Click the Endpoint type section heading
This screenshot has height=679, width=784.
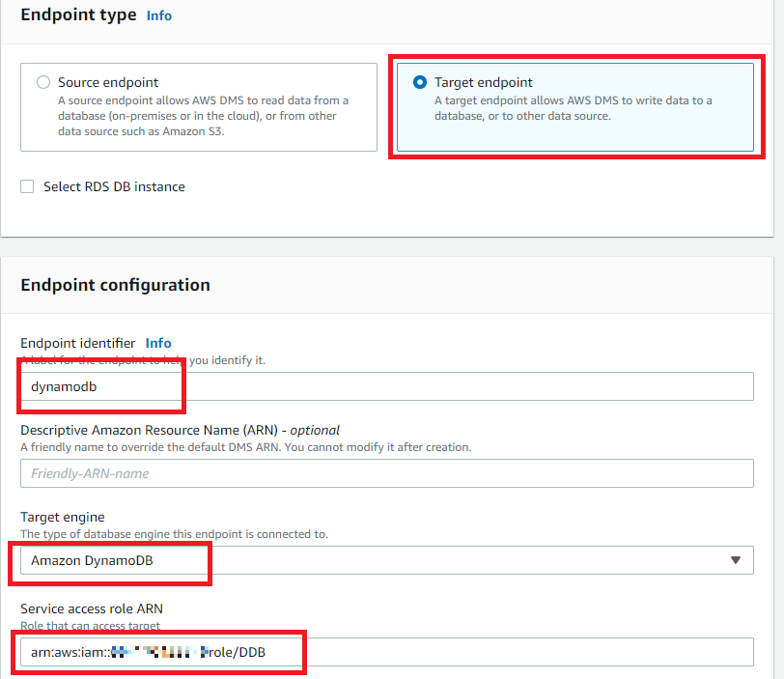(78, 15)
